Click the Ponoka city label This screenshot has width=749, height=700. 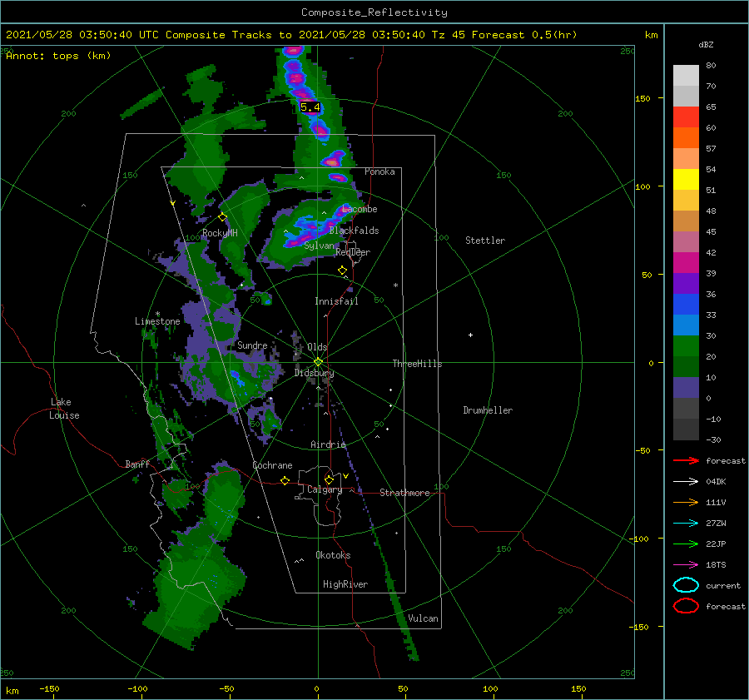[x=379, y=171]
